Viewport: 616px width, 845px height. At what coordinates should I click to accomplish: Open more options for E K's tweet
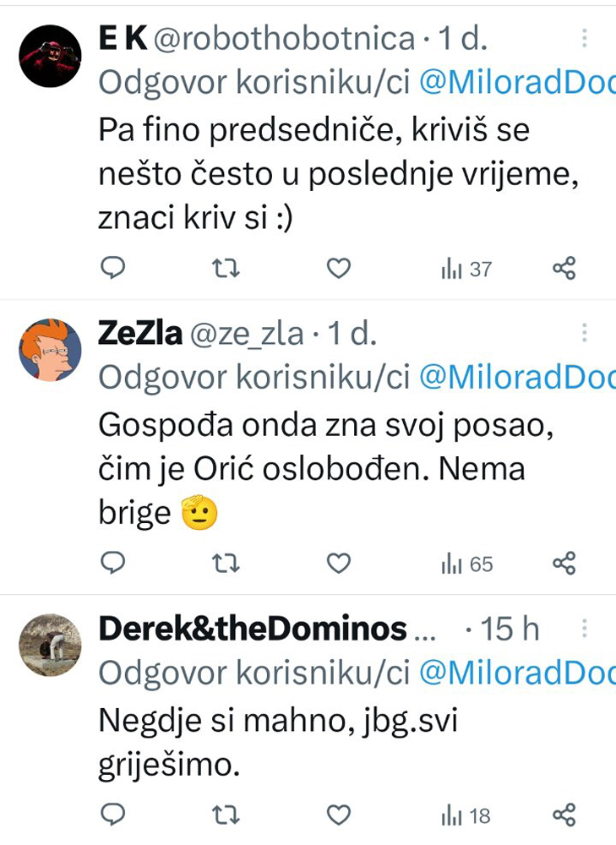(x=584, y=38)
